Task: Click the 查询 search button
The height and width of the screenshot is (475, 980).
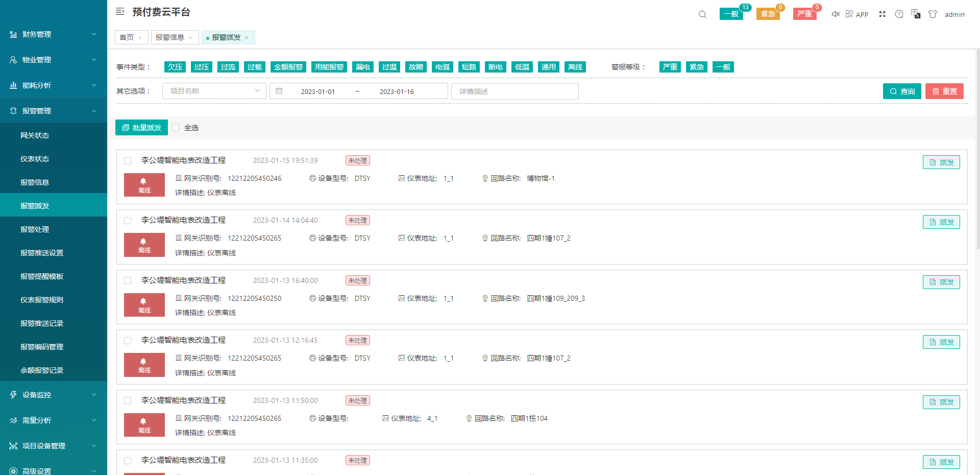Action: [x=902, y=91]
